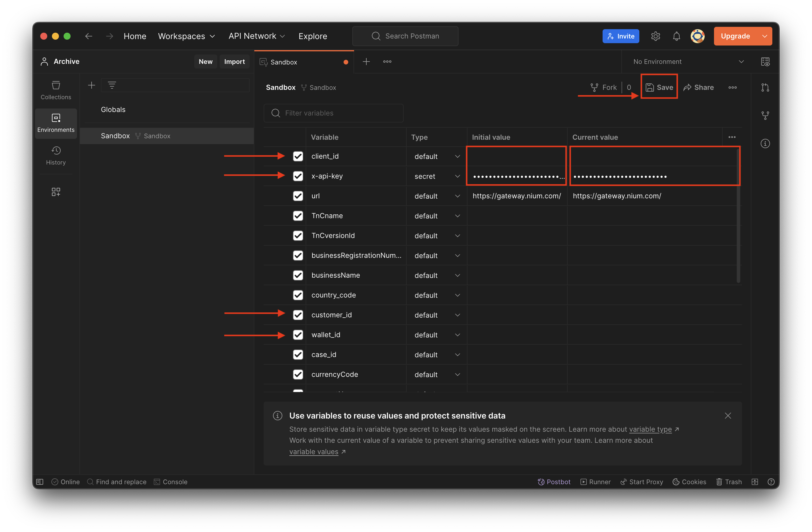Viewport: 812px width, 532px height.
Task: Open the Trash in status bar
Action: [729, 482]
